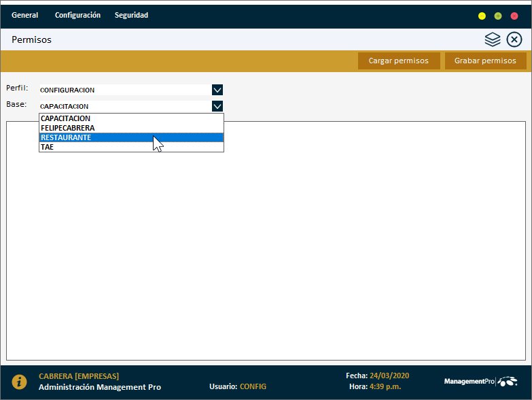Image resolution: width=532 pixels, height=400 pixels.
Task: Choose RESTAURANTE in the Base list
Action: (x=131, y=137)
